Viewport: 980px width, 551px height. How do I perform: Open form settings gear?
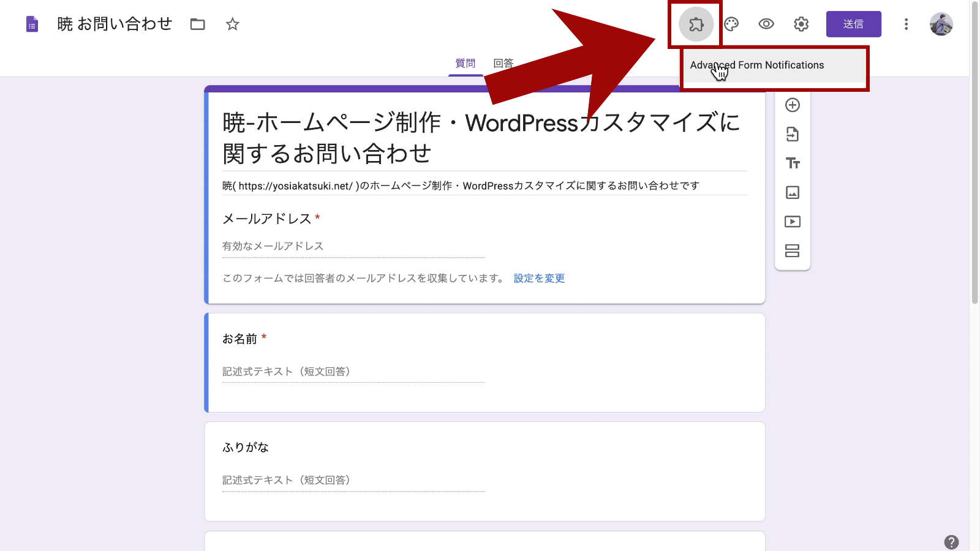[x=801, y=24]
